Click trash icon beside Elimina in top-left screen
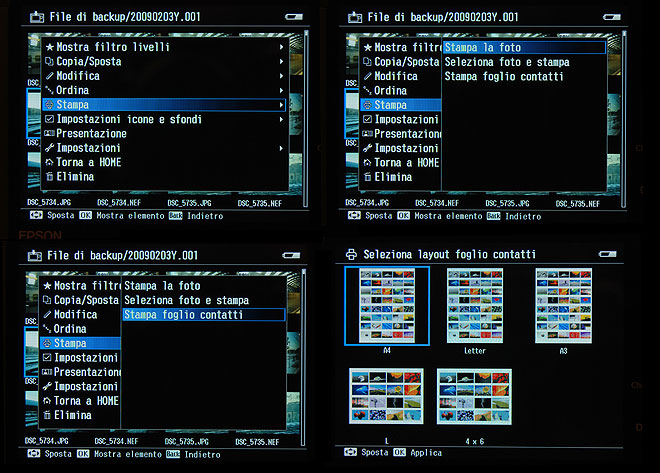Image resolution: width=660 pixels, height=473 pixels. coord(50,177)
